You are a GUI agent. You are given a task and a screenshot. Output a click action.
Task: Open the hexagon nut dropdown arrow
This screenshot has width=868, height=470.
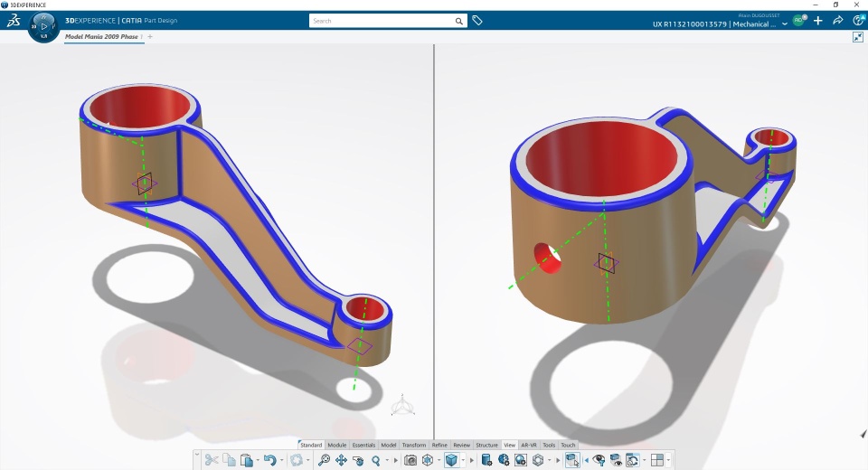[x=549, y=461]
